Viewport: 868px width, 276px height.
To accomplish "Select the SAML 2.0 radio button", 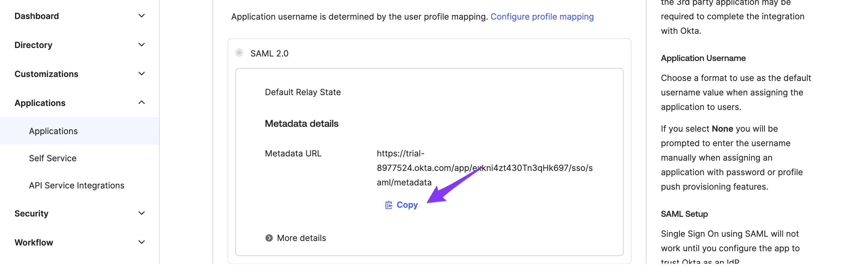I will tap(239, 53).
